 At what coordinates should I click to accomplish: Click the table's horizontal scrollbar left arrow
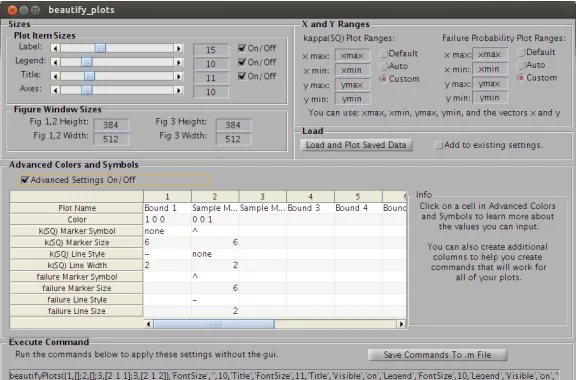point(148,324)
